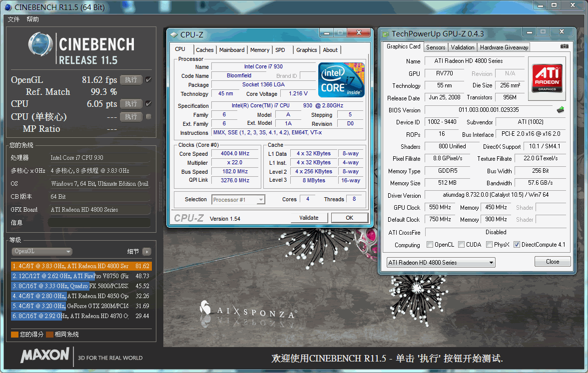Click the 信息 info input field

pos(99,223)
